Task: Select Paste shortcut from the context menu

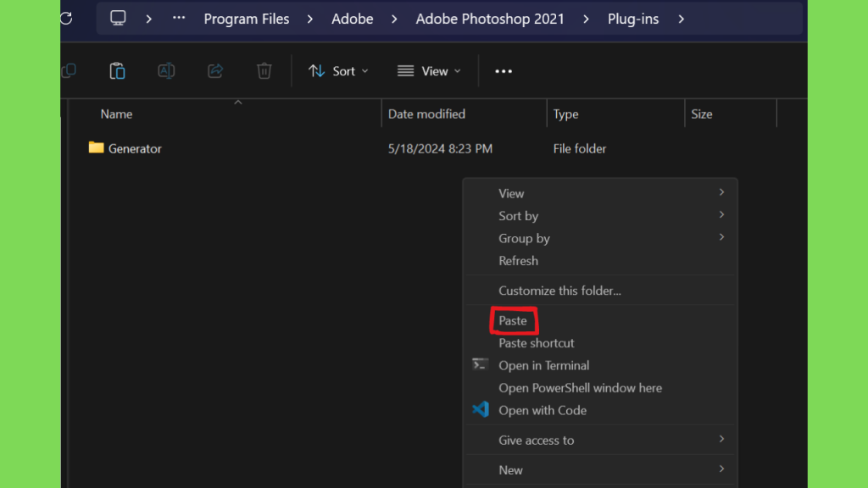Action: [x=600, y=343]
